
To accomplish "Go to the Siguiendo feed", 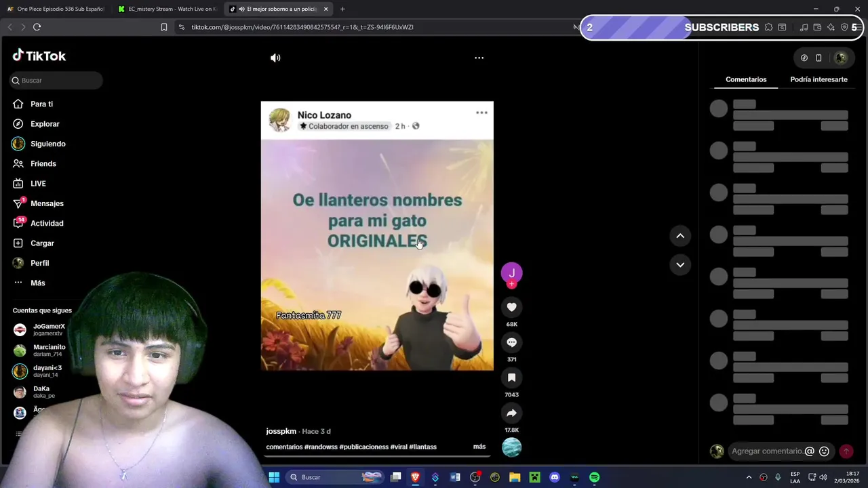I will point(47,144).
